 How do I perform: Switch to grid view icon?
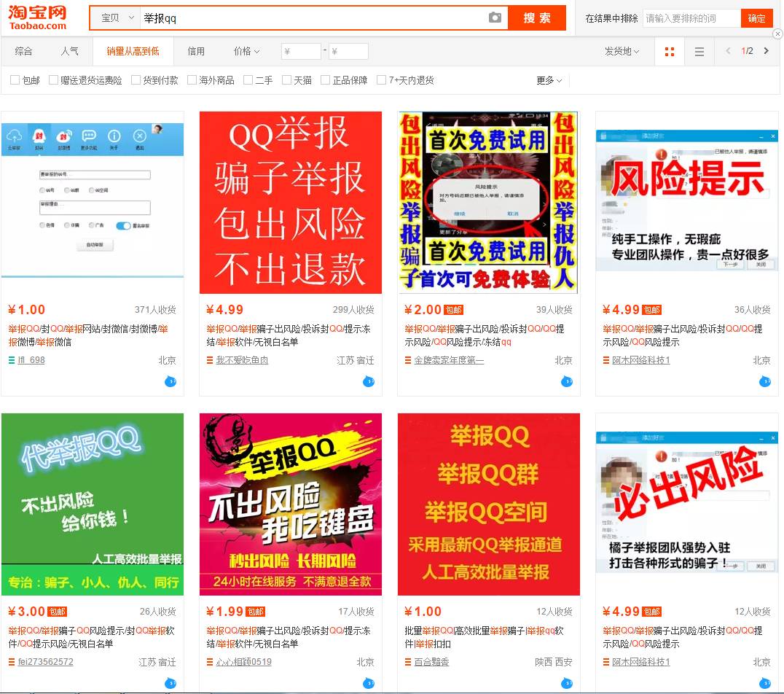670,52
